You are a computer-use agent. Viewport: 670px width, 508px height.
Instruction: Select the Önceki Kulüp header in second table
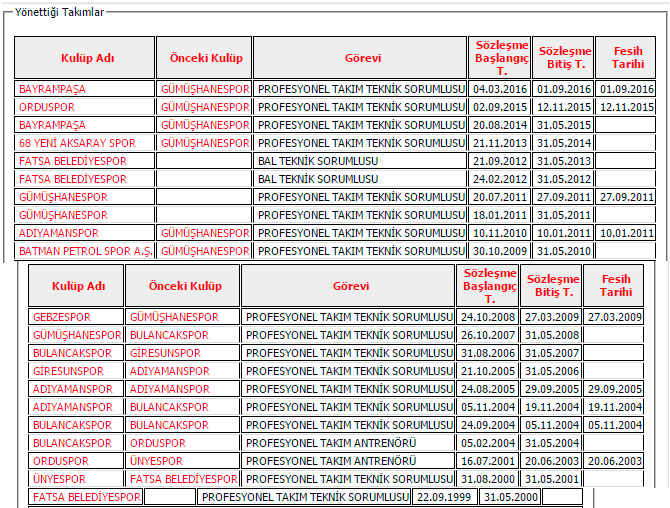[182, 286]
